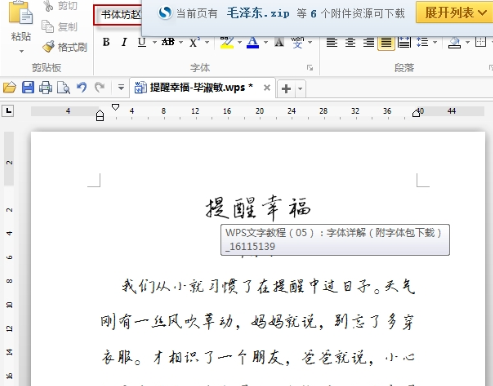Click the Copy (复制) icon
The height and width of the screenshot is (386, 493).
(47, 26)
